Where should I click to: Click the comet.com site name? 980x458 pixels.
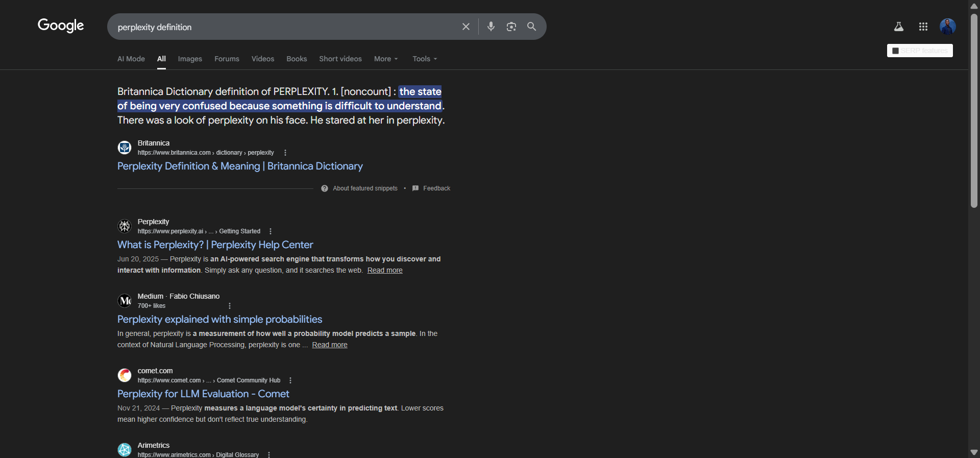[x=155, y=371]
